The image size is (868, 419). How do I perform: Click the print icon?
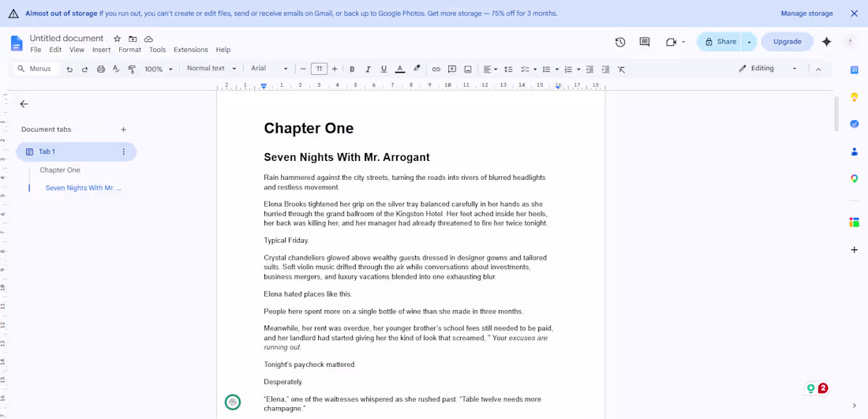(x=101, y=69)
